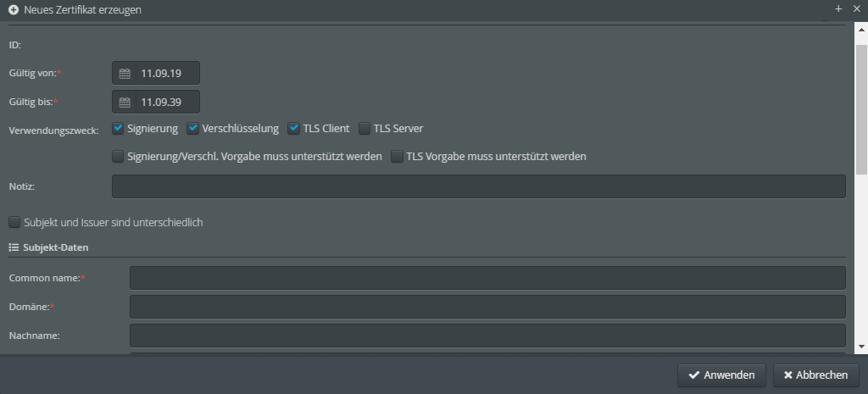Click the Neues Zertifikat plus-circle icon

click(x=14, y=10)
